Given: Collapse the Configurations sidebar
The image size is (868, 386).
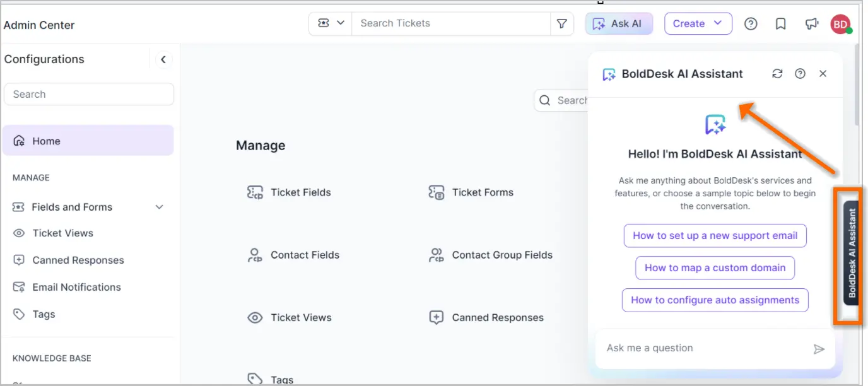Looking at the screenshot, I should click(163, 59).
